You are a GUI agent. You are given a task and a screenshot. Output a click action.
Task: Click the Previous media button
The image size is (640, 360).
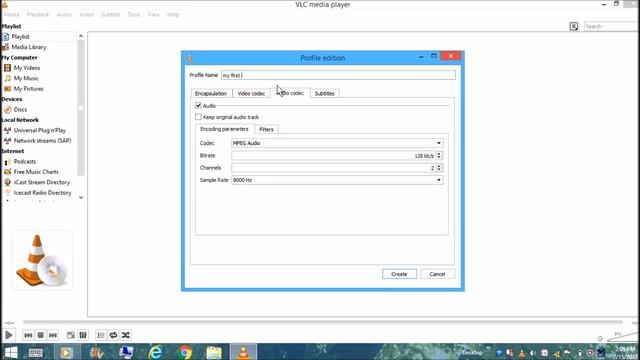click(28, 335)
